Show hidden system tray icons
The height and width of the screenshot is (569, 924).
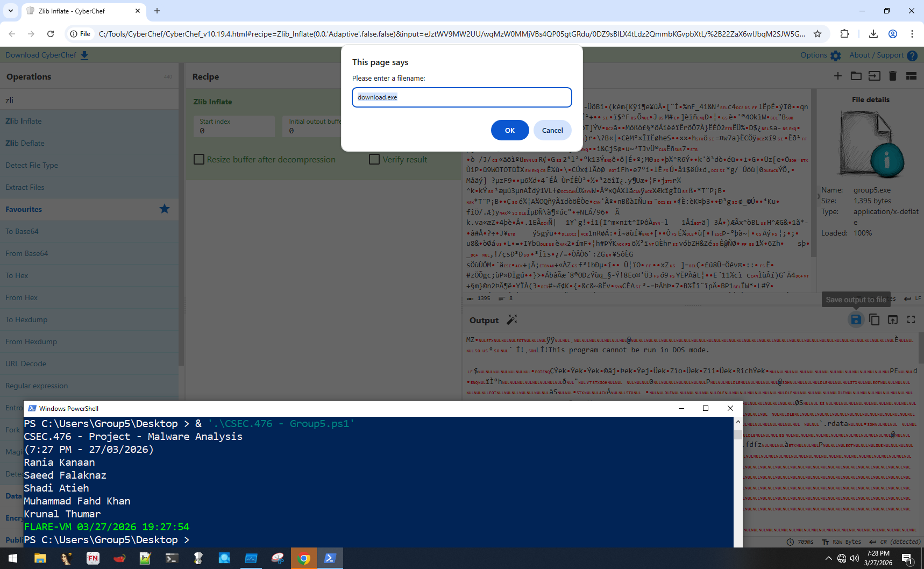(828, 558)
